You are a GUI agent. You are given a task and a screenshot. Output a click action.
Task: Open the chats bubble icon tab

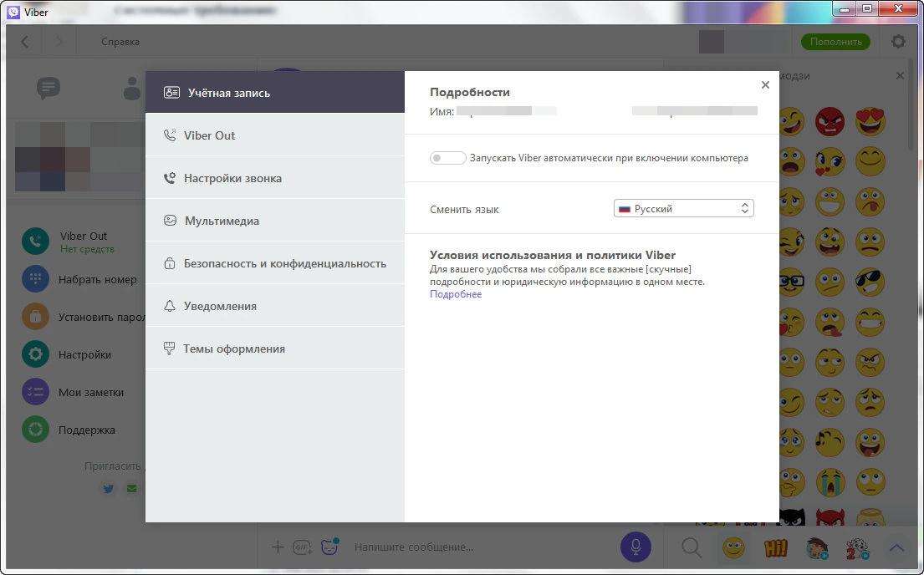[x=48, y=88]
